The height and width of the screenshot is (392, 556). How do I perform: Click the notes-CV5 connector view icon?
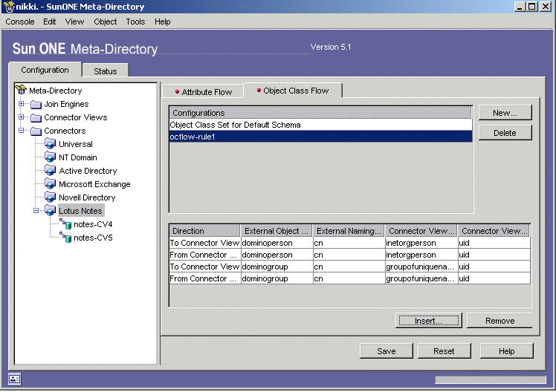(x=65, y=238)
